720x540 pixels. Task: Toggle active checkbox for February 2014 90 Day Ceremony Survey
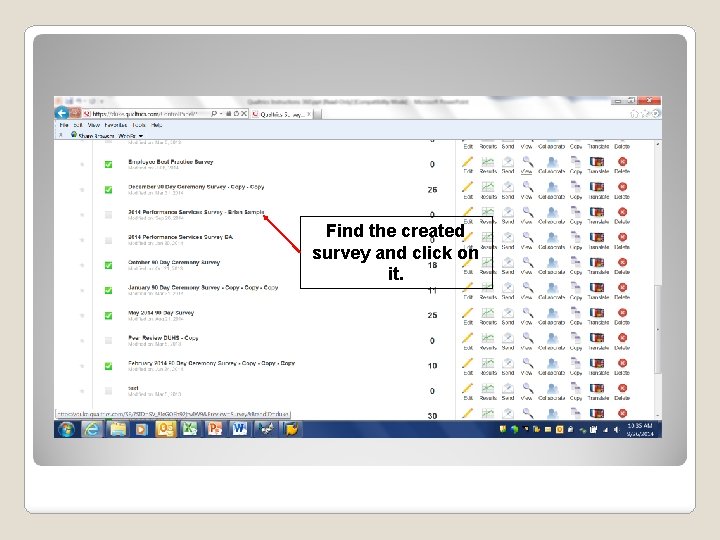point(108,366)
